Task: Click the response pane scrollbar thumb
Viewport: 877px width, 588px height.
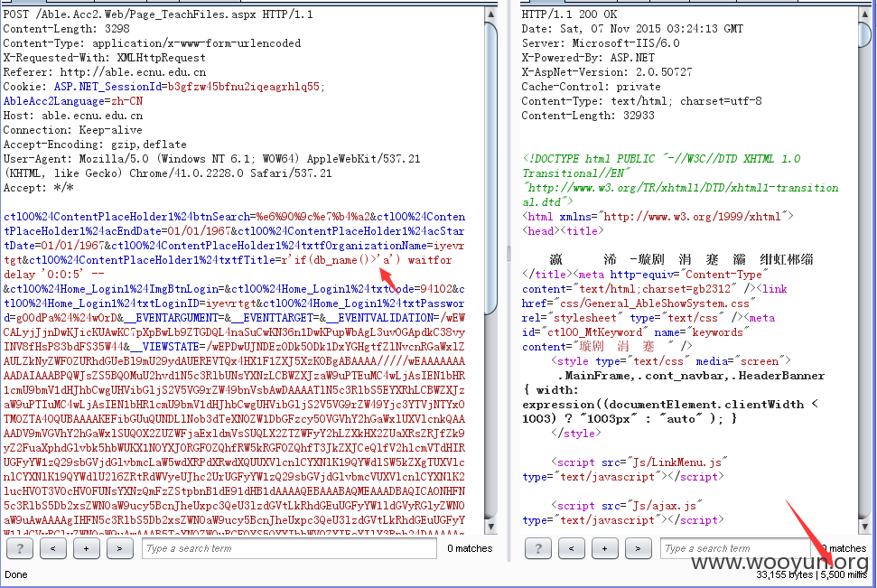Action: (864, 34)
